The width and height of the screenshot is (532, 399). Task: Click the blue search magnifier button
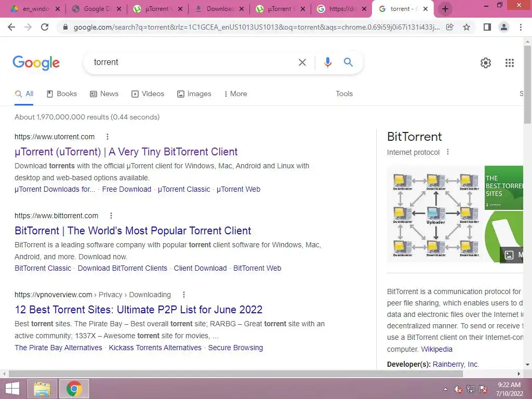[x=348, y=62]
